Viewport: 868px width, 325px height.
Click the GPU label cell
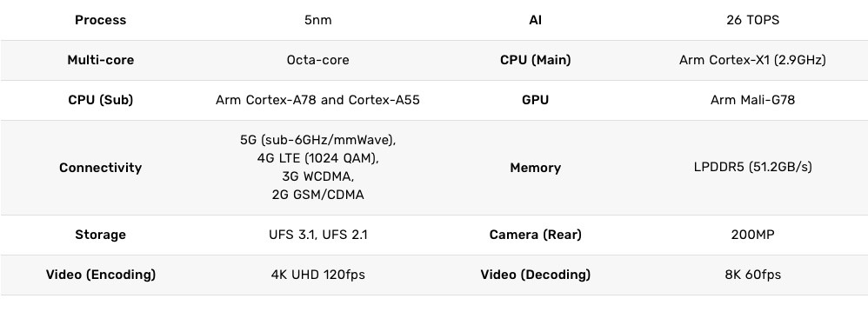[535, 100]
